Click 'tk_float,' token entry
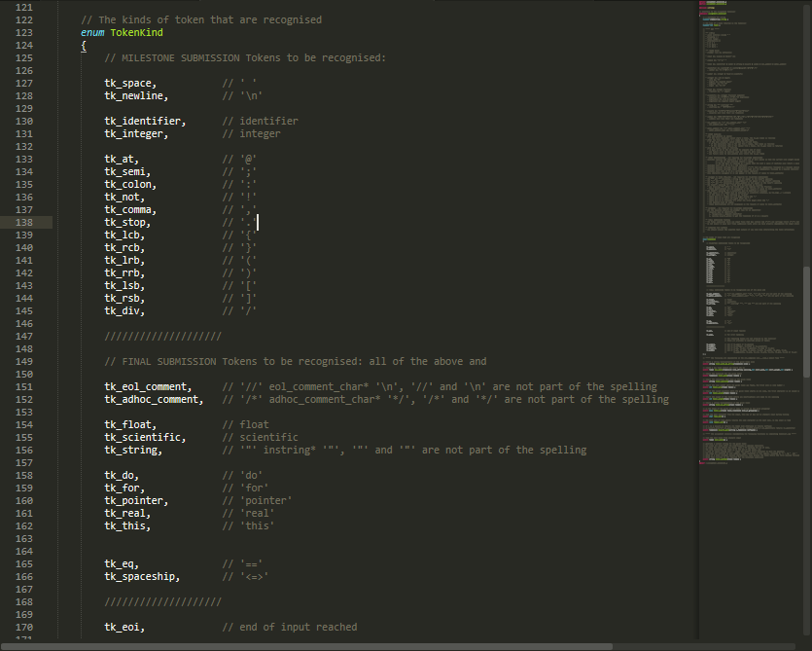The width and height of the screenshot is (812, 651). 130,424
